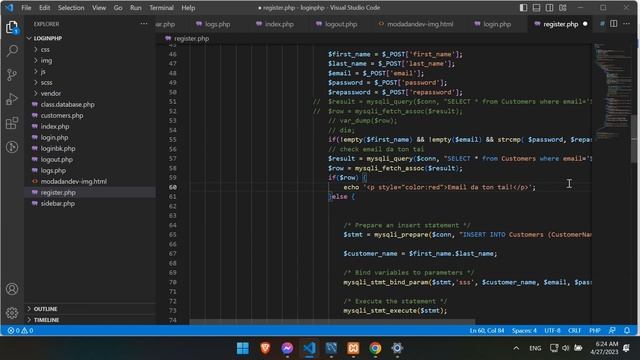The height and width of the screenshot is (360, 640).
Task: Open Messenger from taskbar
Action: click(287, 348)
